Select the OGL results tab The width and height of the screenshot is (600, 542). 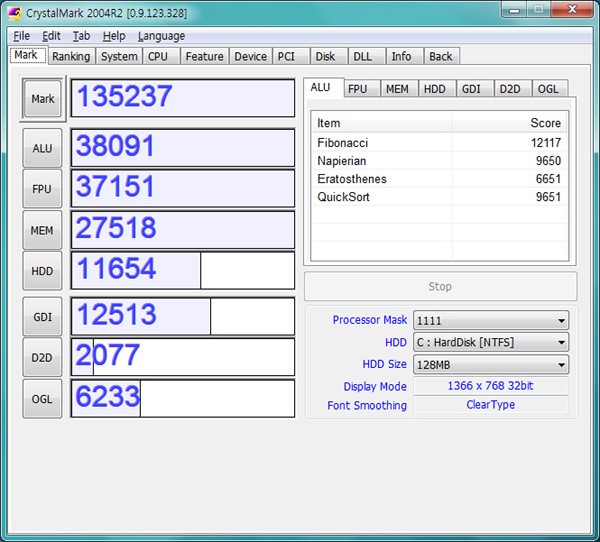click(x=550, y=89)
